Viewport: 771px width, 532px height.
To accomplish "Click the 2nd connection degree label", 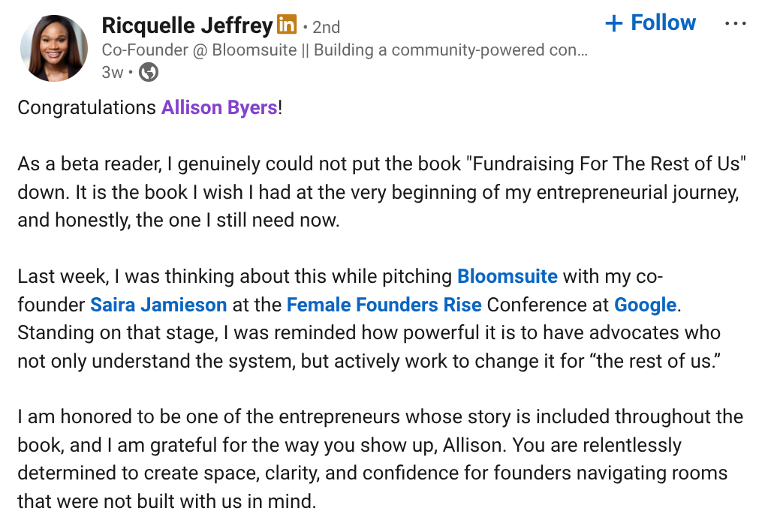I will [327, 27].
